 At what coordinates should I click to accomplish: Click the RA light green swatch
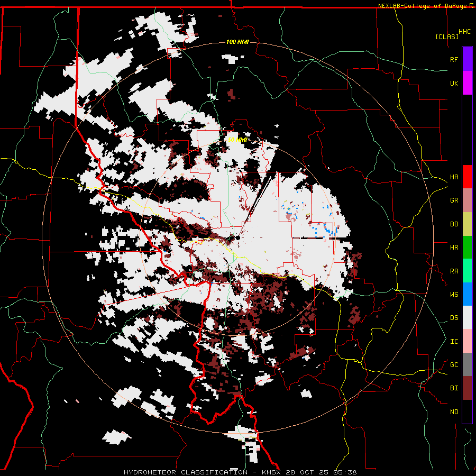pyautogui.click(x=467, y=271)
